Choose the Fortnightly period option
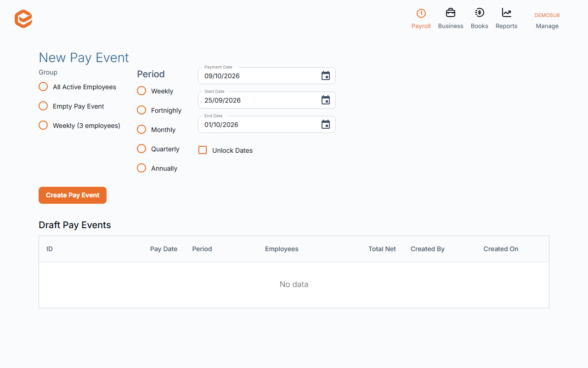The image size is (588, 368). 141,110
